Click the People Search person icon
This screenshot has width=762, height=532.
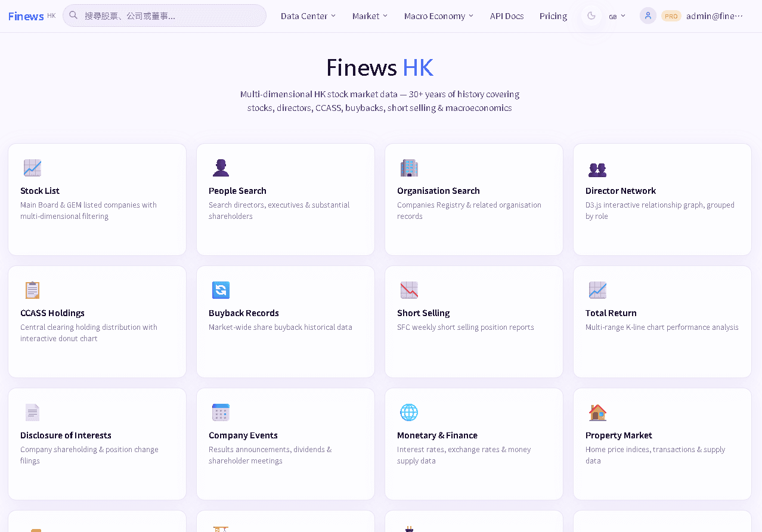coord(221,168)
